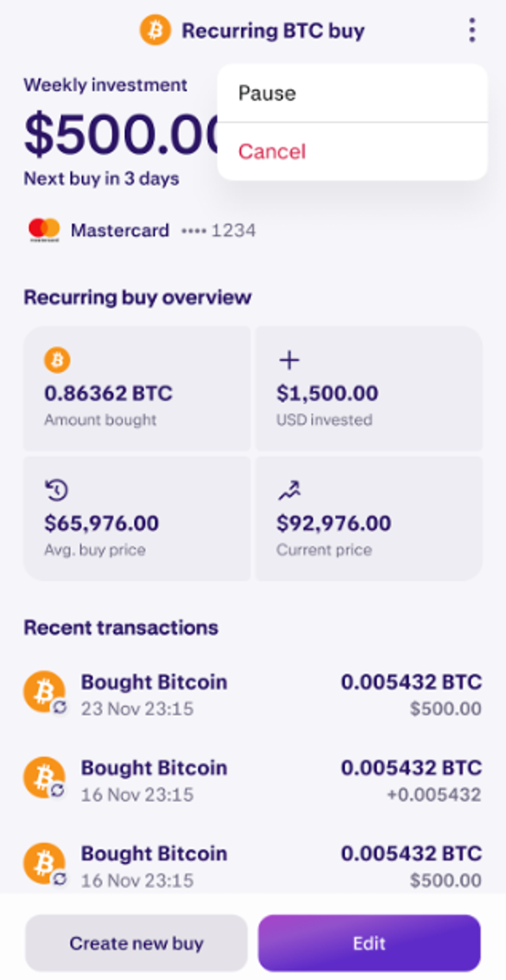Click the Mastercard logo icon
The image size is (506, 980).
click(x=44, y=229)
